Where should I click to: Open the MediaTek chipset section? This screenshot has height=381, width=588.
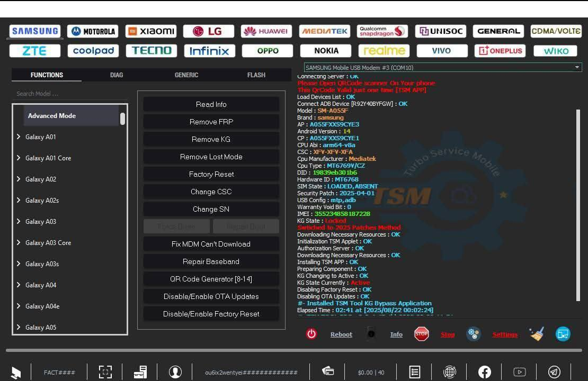(x=325, y=31)
